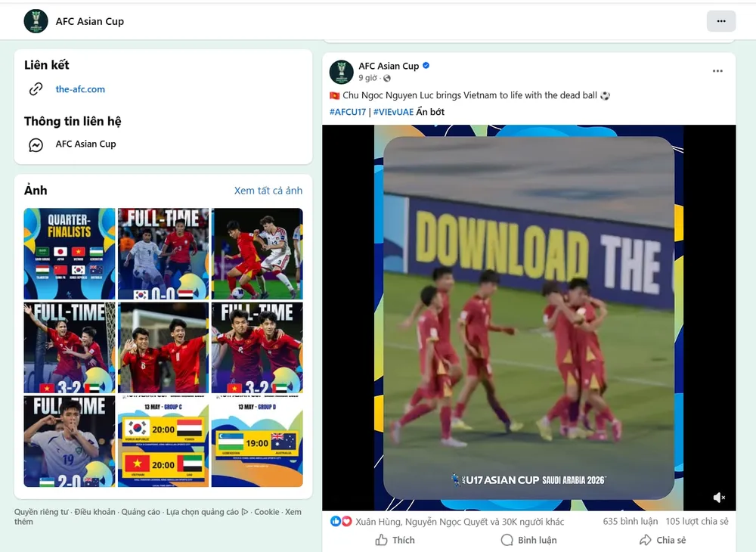Open the second Full-Time 3-2 photo with cut-off title
Image resolution: width=756 pixels, height=552 pixels.
[257, 348]
